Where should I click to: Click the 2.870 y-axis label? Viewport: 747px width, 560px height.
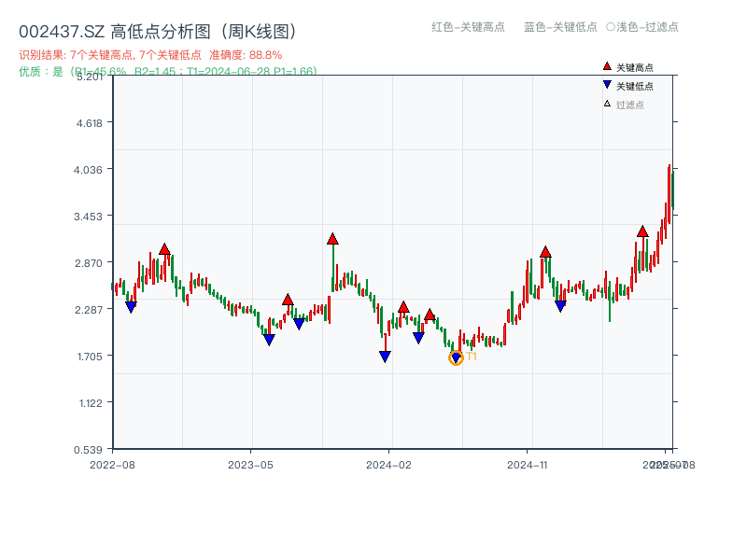pyautogui.click(x=88, y=263)
